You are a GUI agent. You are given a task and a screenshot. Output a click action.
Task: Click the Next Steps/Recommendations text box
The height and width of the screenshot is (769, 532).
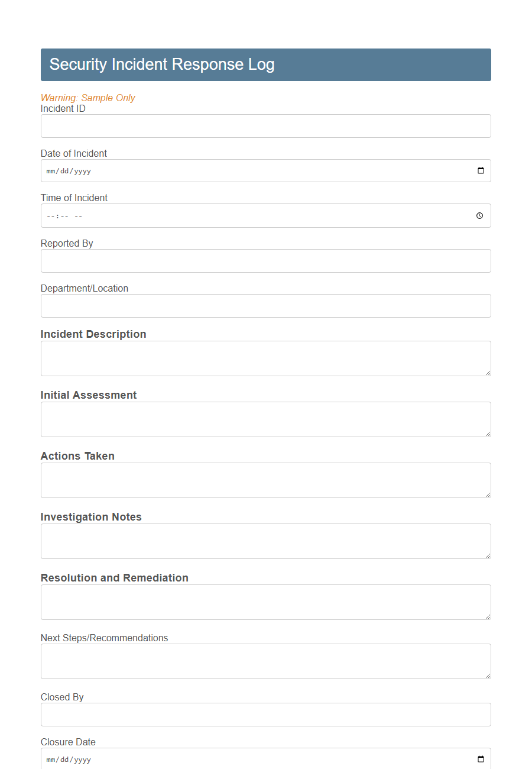[x=265, y=661]
